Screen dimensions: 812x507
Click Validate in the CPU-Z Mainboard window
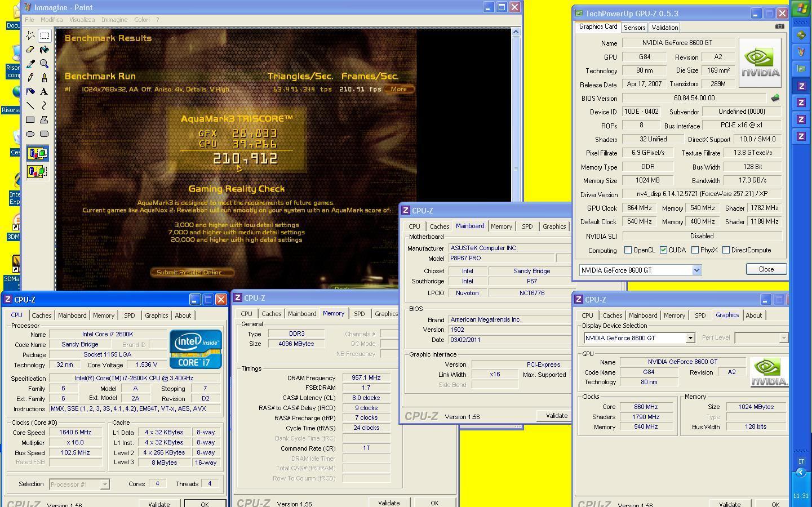click(556, 416)
